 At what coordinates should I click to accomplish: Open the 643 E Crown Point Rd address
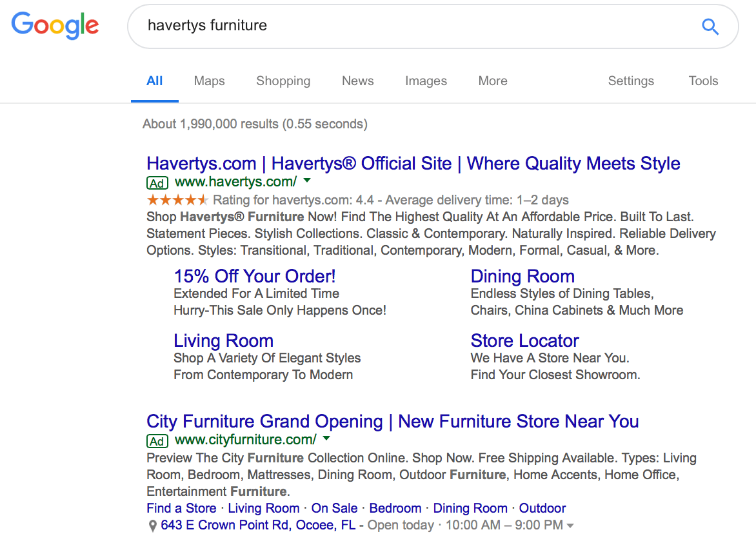point(258,525)
